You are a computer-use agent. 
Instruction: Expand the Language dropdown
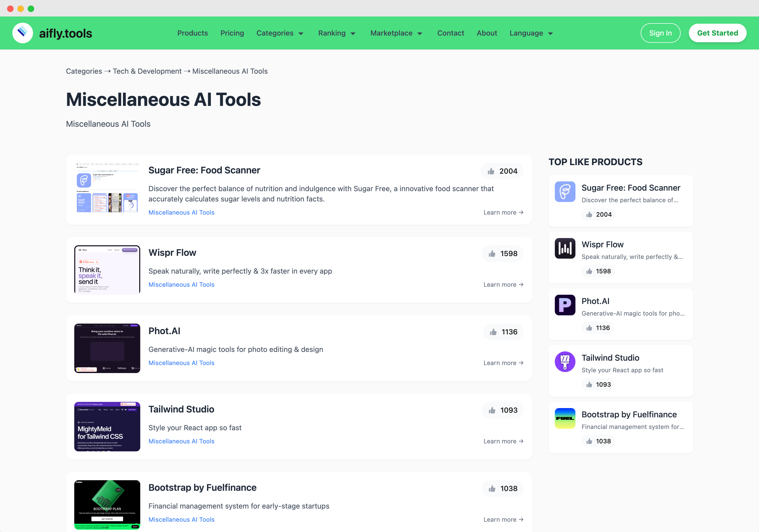(x=531, y=33)
